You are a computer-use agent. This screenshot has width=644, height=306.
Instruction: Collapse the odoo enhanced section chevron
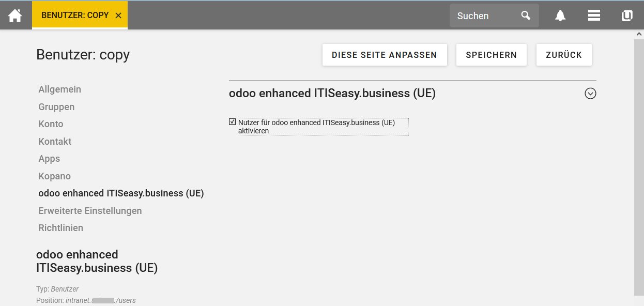click(590, 94)
